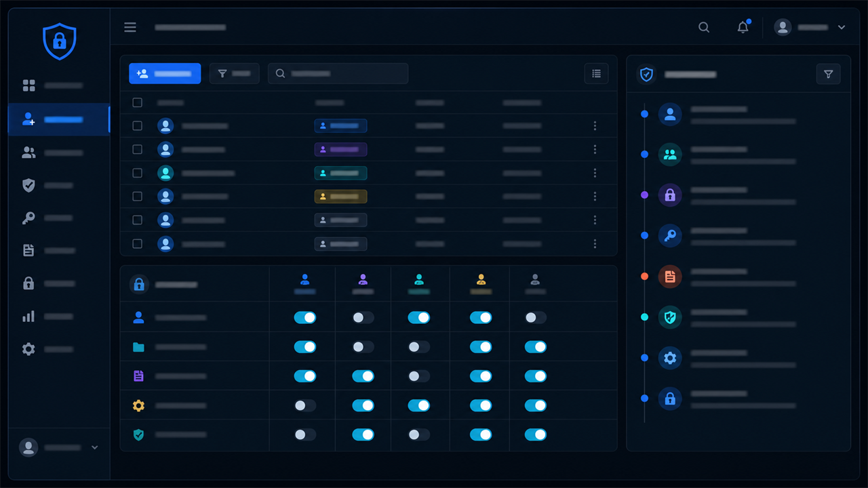Screen dimensions: 868x488
Task: Click the gear icon in the activity timeline
Action: click(x=670, y=357)
